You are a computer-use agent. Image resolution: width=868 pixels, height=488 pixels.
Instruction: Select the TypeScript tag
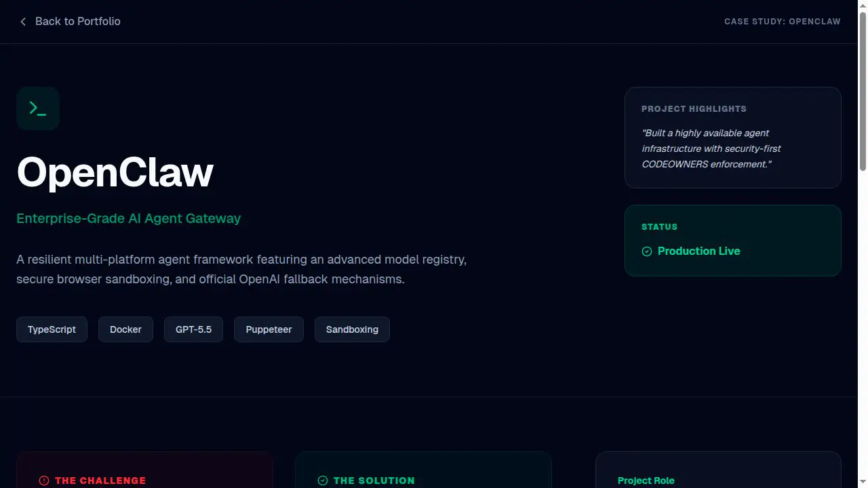pyautogui.click(x=52, y=329)
